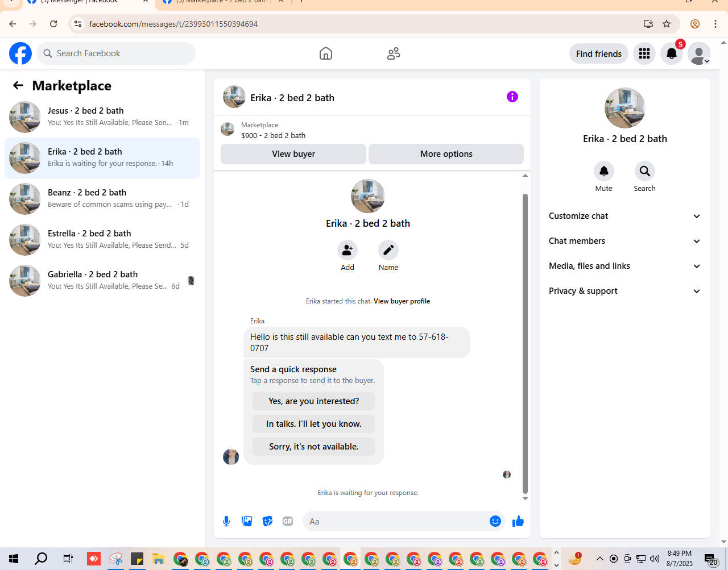Send a voice clip with microphone icon
The height and width of the screenshot is (570, 728).
click(226, 521)
